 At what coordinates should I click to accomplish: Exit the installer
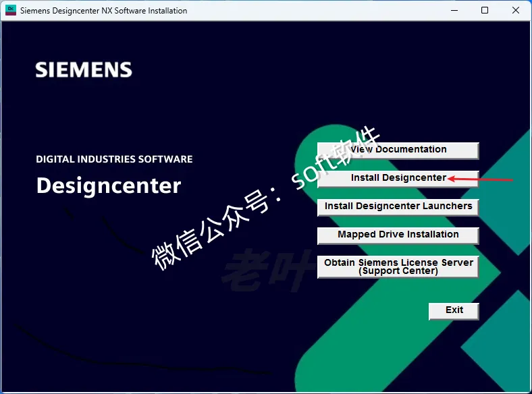454,311
